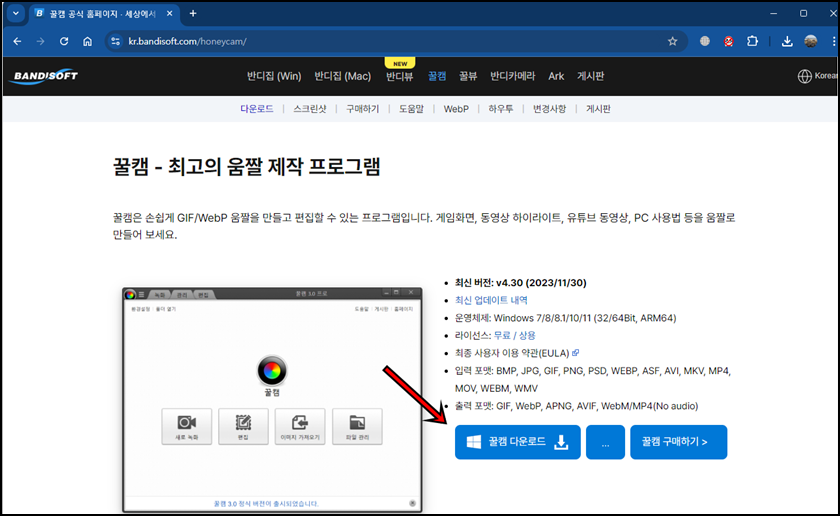Viewport: 840px width, 516px height.
Task: Go back to the previous page
Action: point(17,41)
